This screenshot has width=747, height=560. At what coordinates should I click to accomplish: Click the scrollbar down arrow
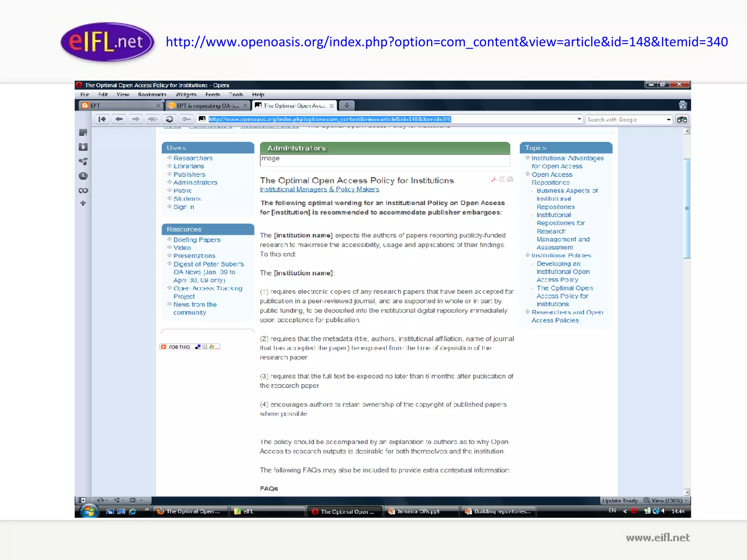coord(687,492)
